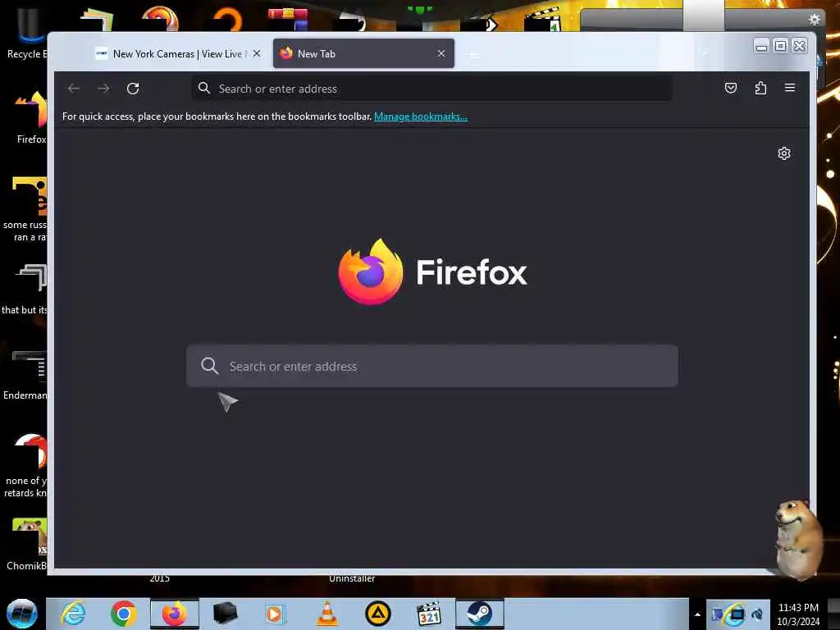Open the New Tab personalize gear
Screen dimensions: 840x630
click(x=783, y=153)
